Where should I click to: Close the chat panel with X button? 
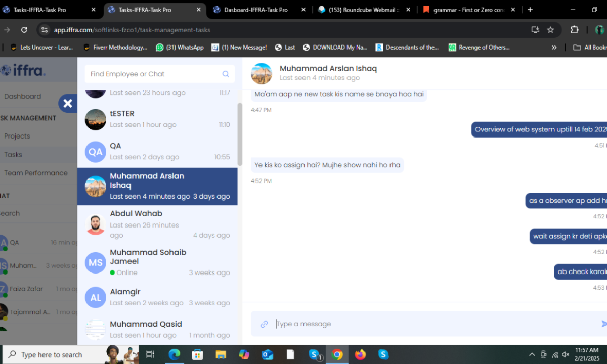68,104
